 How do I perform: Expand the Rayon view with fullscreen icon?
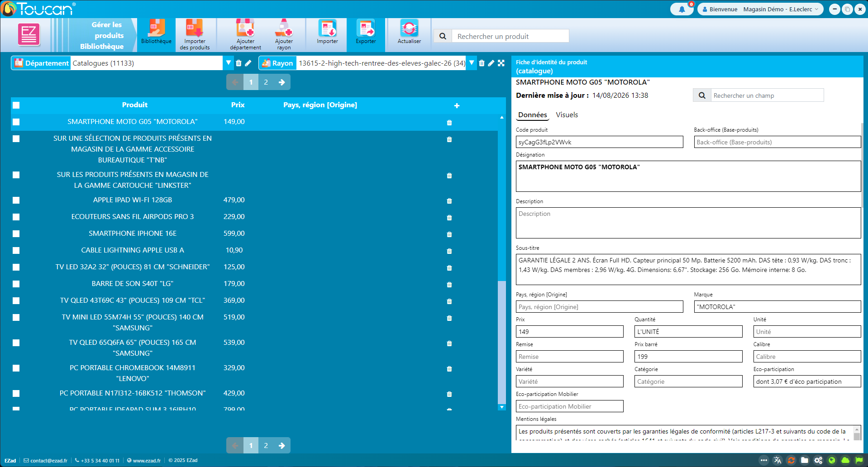click(x=501, y=63)
